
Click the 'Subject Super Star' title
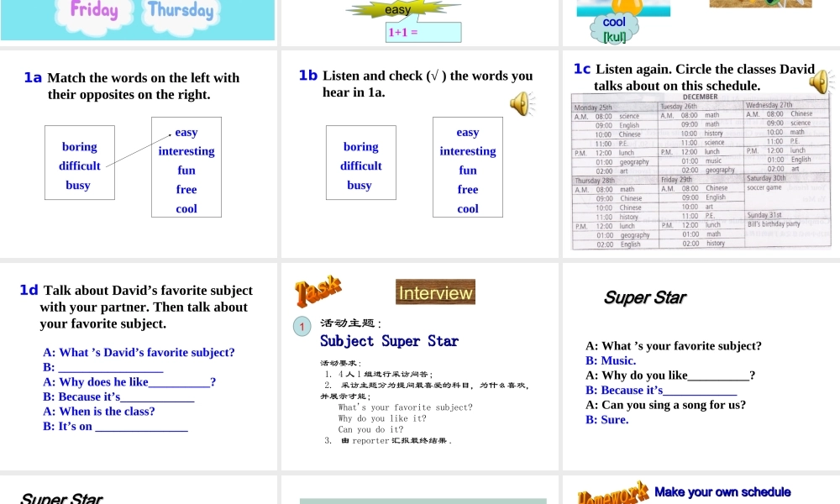coord(390,341)
